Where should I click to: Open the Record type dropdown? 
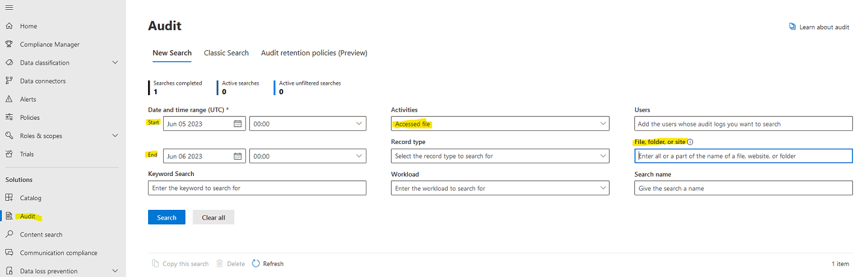pyautogui.click(x=500, y=156)
